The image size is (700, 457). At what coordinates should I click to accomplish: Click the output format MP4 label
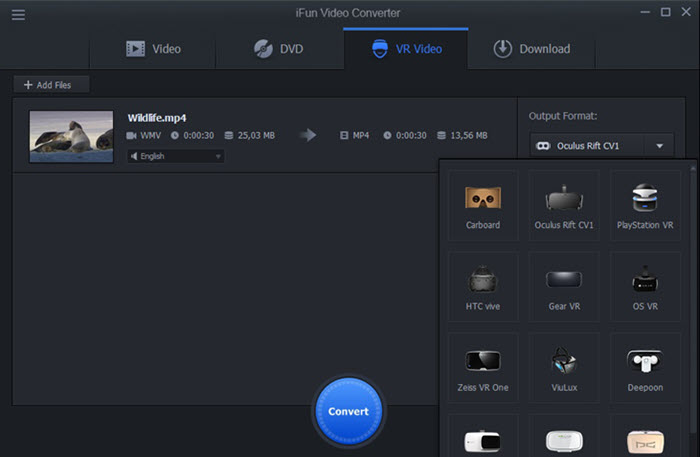[x=361, y=135]
